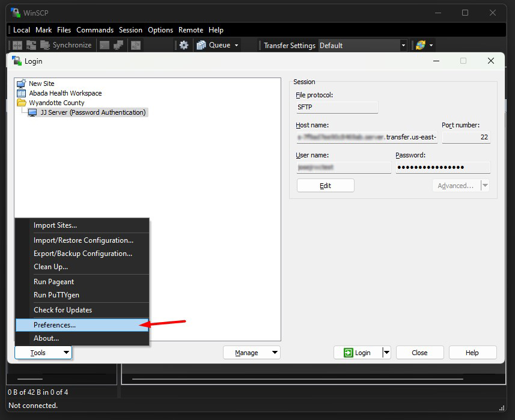Close the Login dialog with the X button
Screen dimensions: 515x420
[x=491, y=61]
